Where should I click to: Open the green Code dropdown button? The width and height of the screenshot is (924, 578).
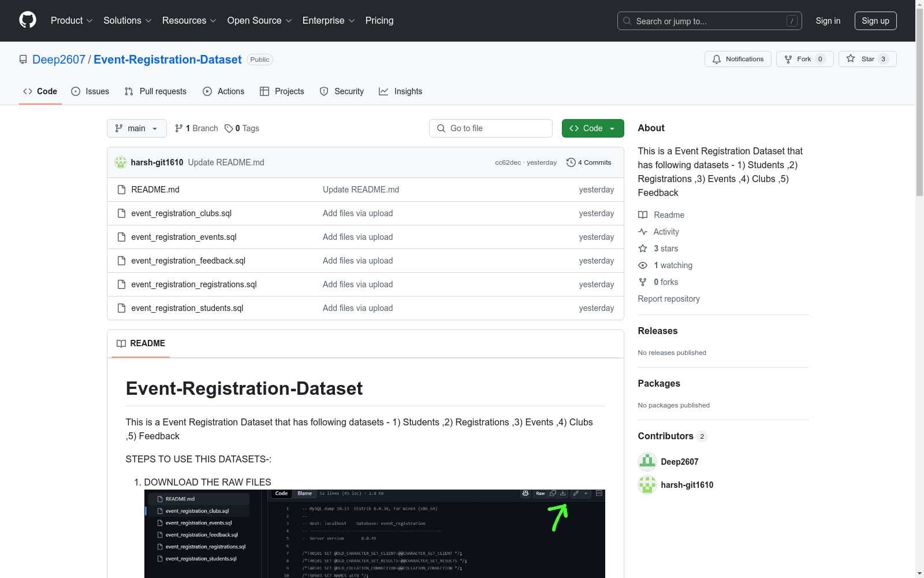click(593, 128)
